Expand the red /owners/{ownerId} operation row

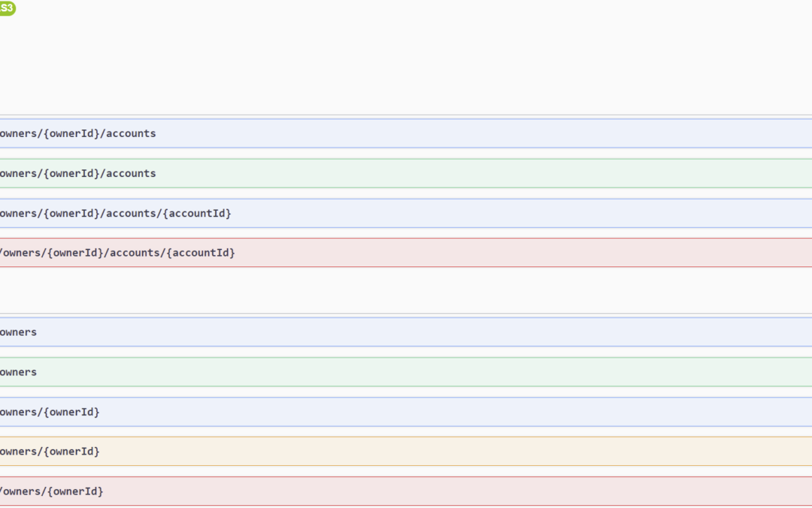tap(451, 491)
